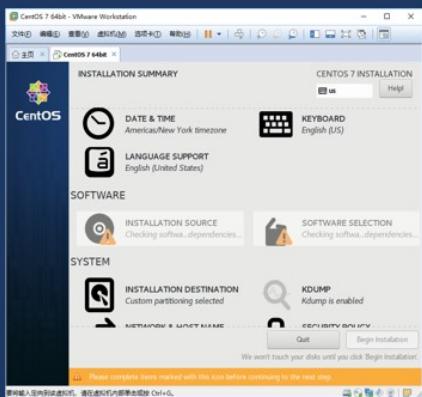Click the orange warning message bar
Image resolution: width=422 pixels, height=397 pixels.
pyautogui.click(x=245, y=377)
